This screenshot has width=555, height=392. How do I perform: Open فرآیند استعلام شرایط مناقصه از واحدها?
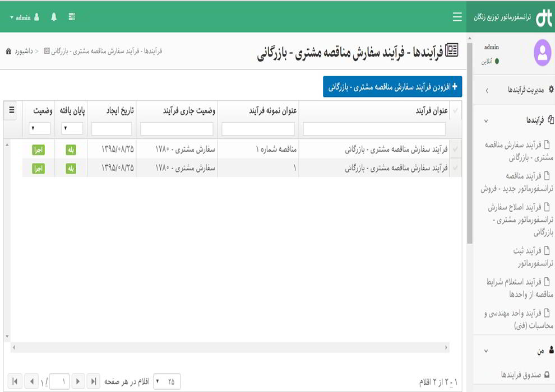point(520,288)
